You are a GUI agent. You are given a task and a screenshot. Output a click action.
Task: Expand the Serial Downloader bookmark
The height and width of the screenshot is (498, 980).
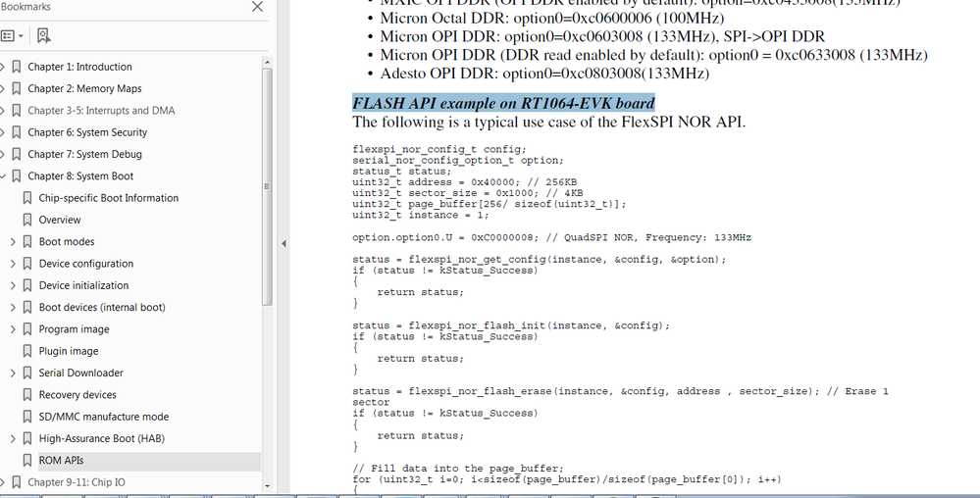click(x=13, y=373)
